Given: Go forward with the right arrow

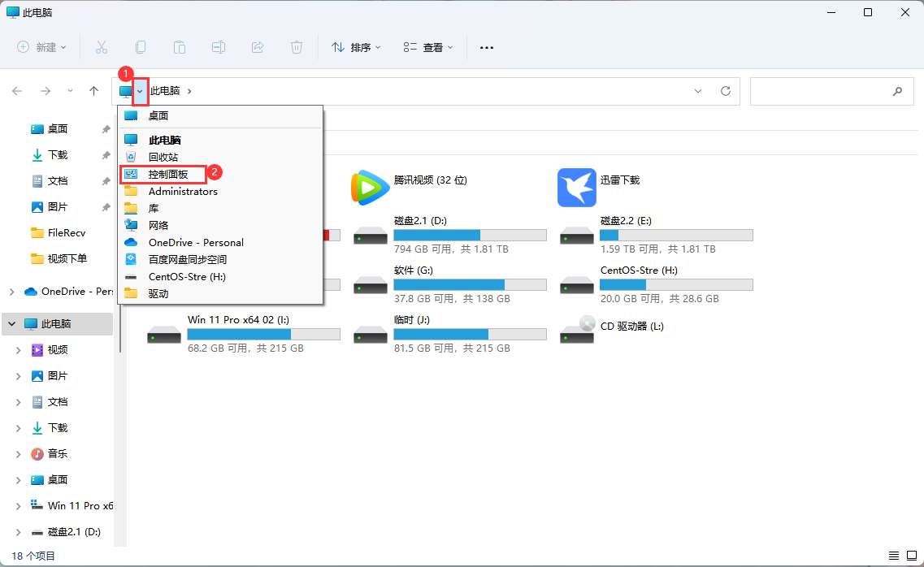Looking at the screenshot, I should pos(46,91).
